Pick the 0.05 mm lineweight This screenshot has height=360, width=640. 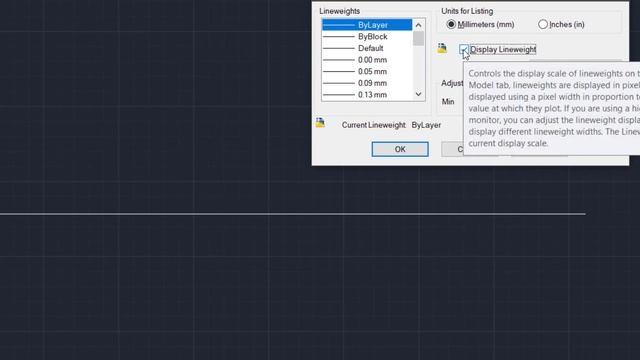(x=367, y=71)
